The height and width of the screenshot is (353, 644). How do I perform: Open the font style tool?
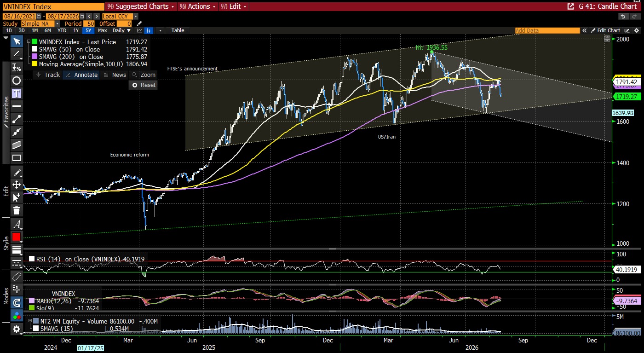click(17, 225)
